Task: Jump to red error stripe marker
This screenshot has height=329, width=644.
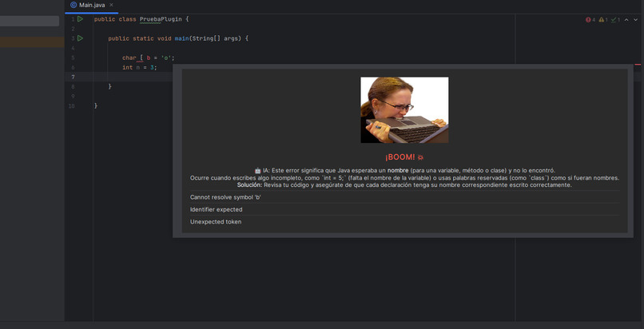Action: coord(638,65)
